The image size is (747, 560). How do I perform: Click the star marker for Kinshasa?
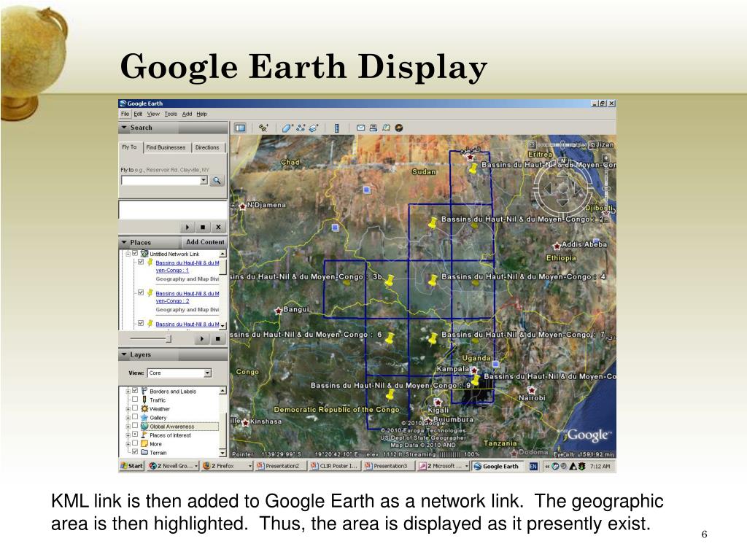click(x=245, y=422)
